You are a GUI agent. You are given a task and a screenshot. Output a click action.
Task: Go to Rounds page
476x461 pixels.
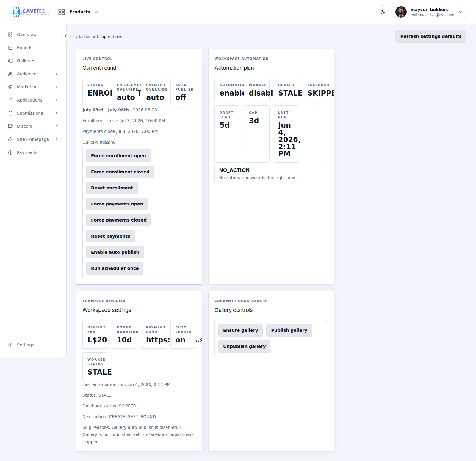[x=33, y=48]
